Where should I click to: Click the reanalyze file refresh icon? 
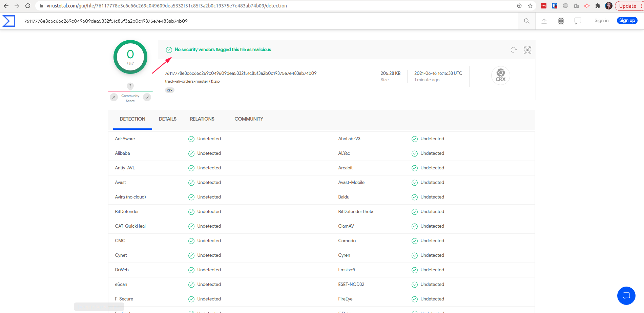514,50
